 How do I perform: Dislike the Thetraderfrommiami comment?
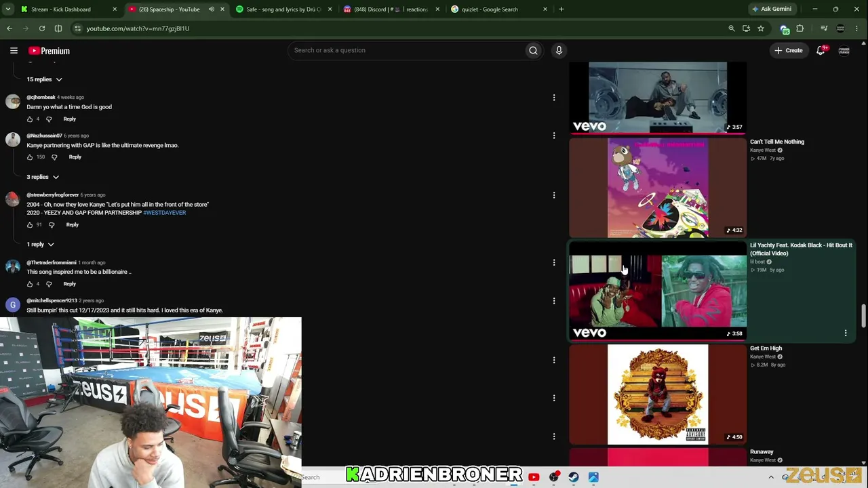click(x=49, y=284)
